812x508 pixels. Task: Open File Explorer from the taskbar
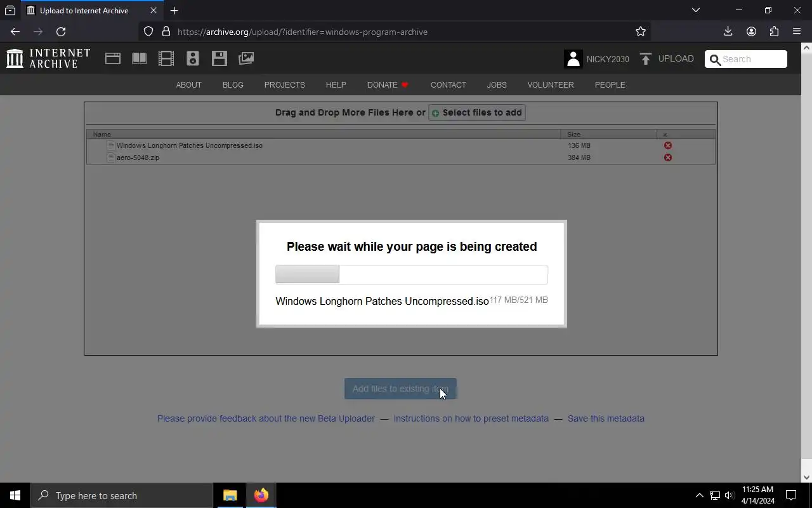230,495
